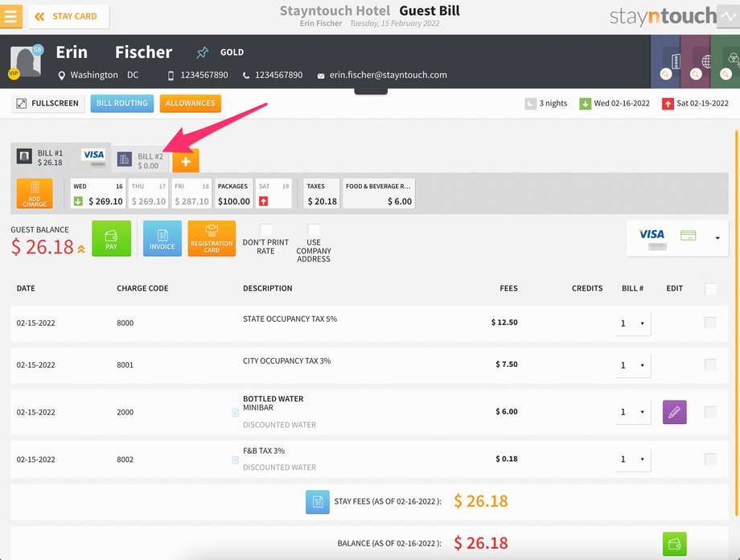Viewport: 740px width, 560px height.
Task: Click the drawer handle under guest header
Action: tap(371, 92)
